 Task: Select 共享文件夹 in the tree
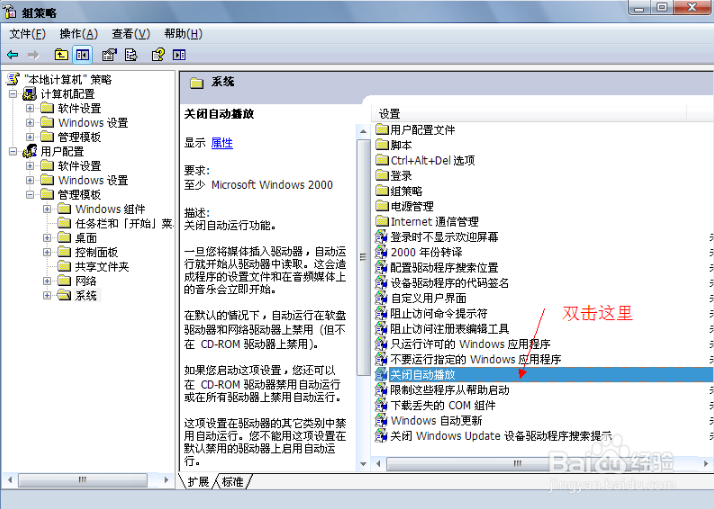coord(102,267)
